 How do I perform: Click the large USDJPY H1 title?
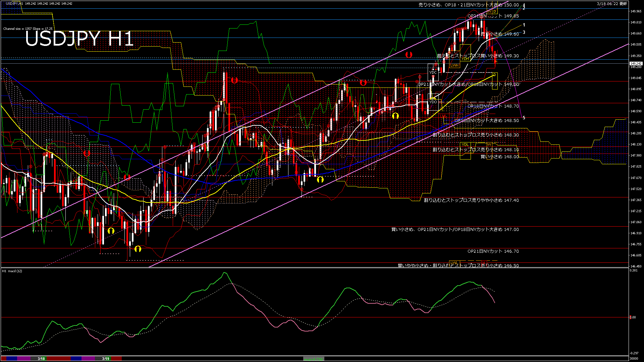79,39
